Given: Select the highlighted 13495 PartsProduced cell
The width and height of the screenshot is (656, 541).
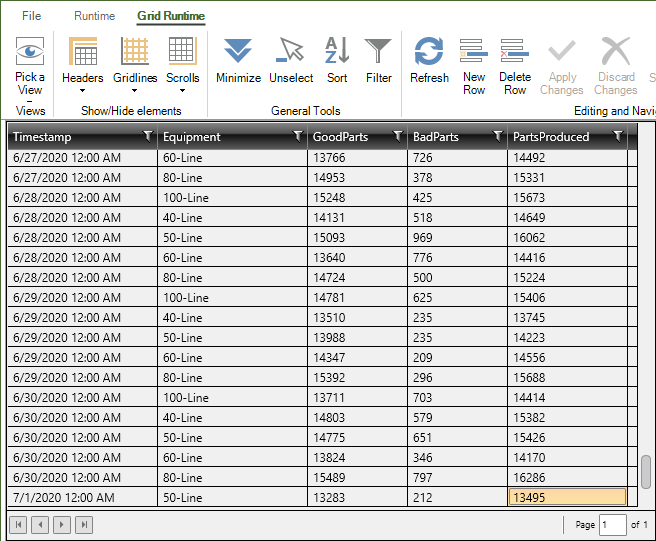Looking at the screenshot, I should pyautogui.click(x=567, y=497).
